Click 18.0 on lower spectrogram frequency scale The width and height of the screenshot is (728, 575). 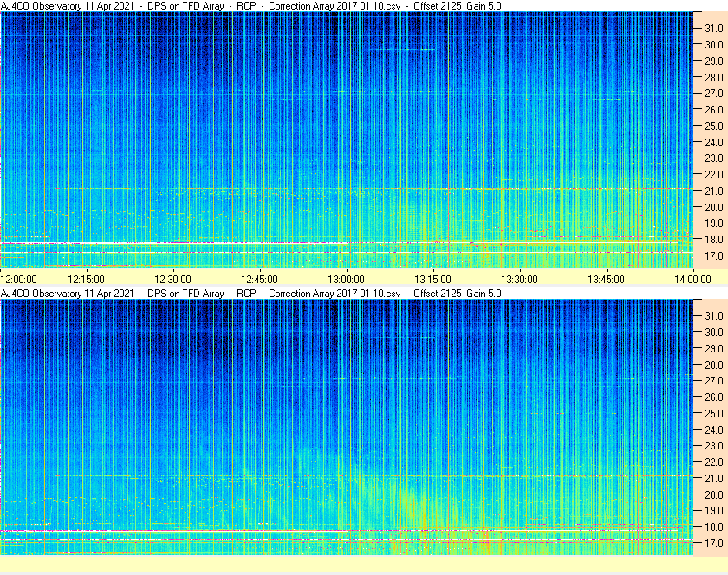pos(714,527)
